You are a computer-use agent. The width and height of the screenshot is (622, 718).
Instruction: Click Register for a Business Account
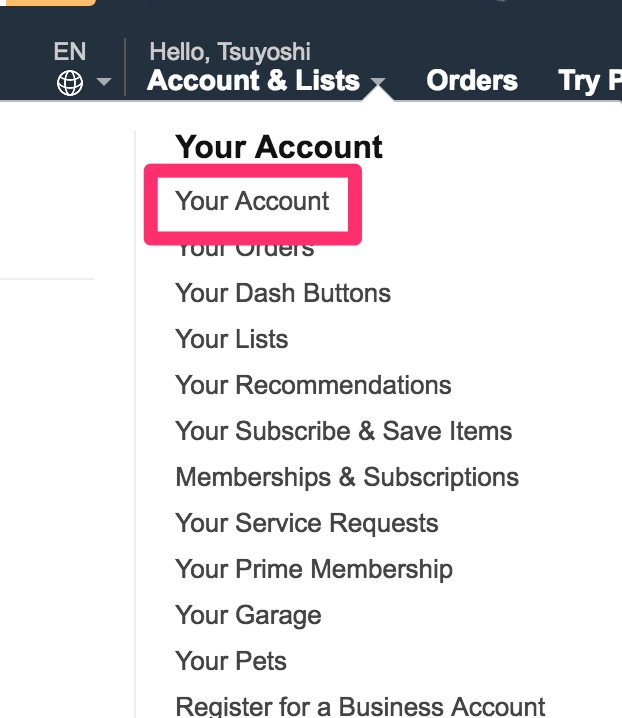point(360,707)
